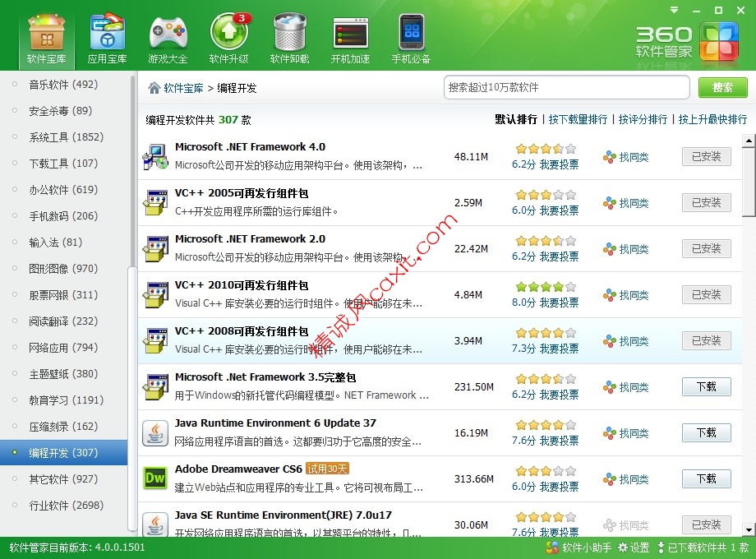This screenshot has width=756, height=559.
Task: Find similar 找同类 for Adobe Dreamweaver CS6
Action: [626, 479]
